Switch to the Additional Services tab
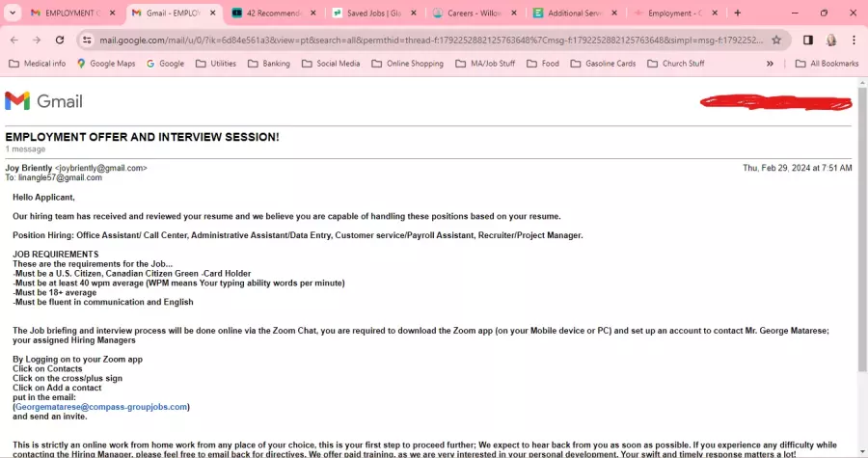 click(x=575, y=13)
